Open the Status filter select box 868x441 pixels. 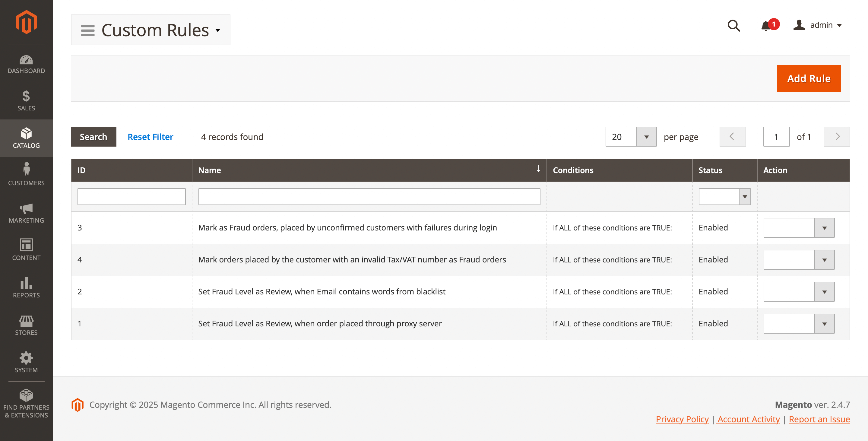pyautogui.click(x=724, y=196)
